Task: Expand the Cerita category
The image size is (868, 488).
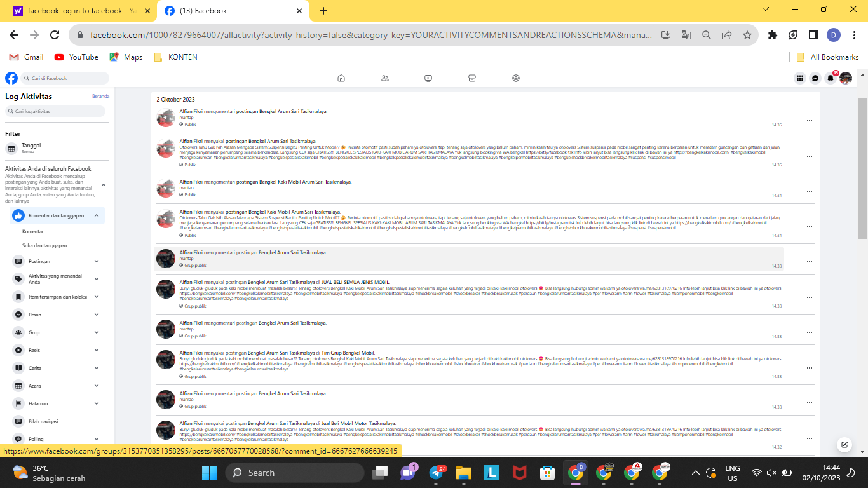Action: [x=97, y=368]
